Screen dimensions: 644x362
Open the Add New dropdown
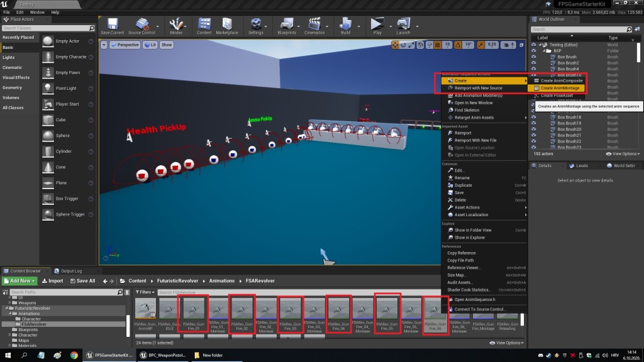pos(20,281)
